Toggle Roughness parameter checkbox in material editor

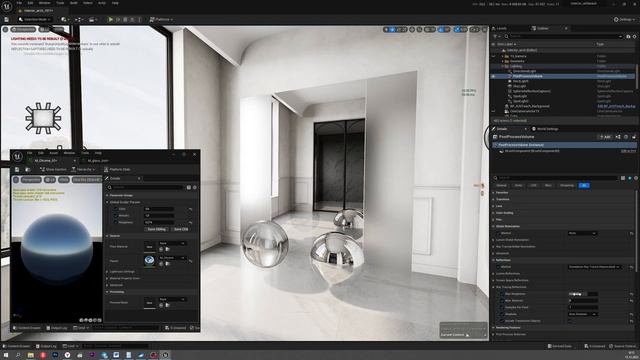coord(116,222)
